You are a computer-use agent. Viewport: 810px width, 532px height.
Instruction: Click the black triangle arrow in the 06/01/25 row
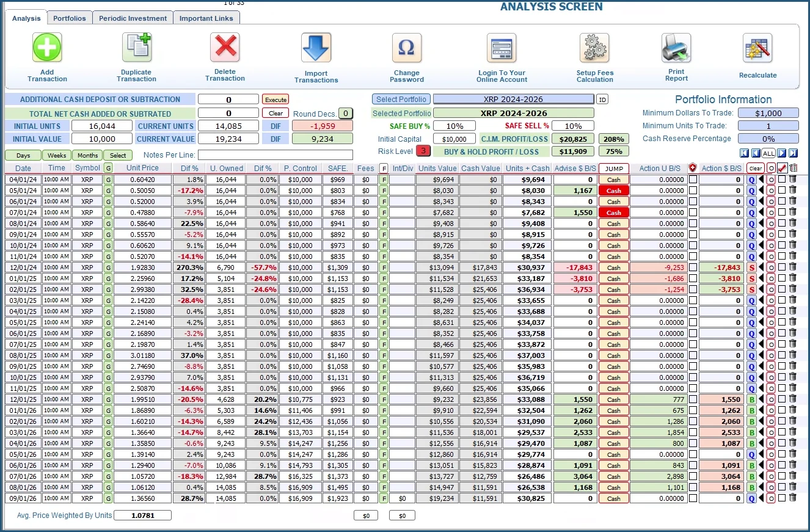pyautogui.click(x=762, y=333)
